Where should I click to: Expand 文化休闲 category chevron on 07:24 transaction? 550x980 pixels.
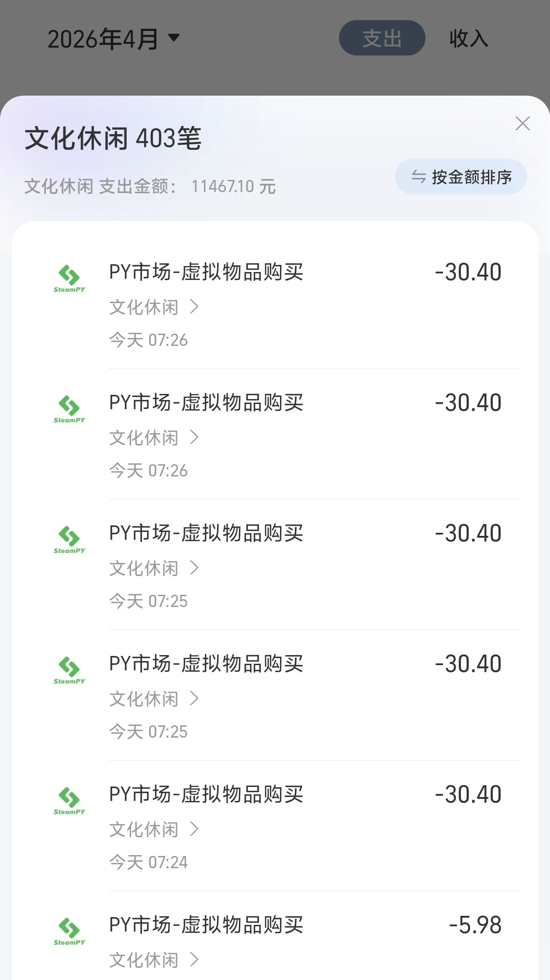pos(194,829)
